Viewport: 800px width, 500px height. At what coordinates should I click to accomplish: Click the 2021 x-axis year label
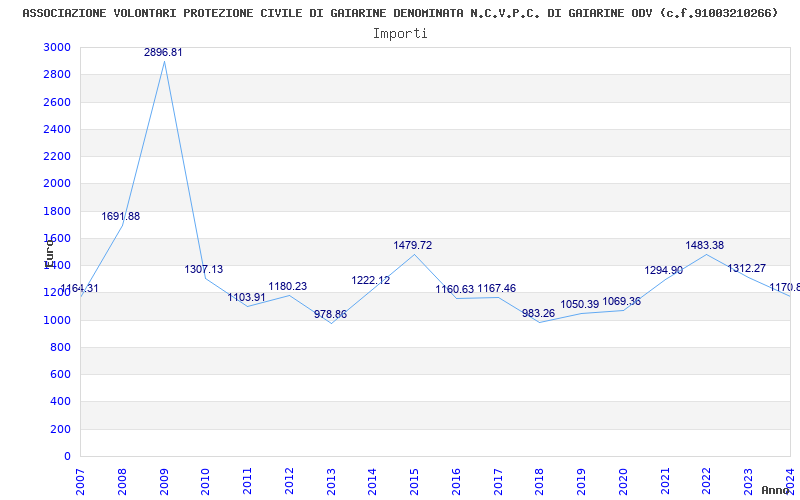[x=665, y=482]
